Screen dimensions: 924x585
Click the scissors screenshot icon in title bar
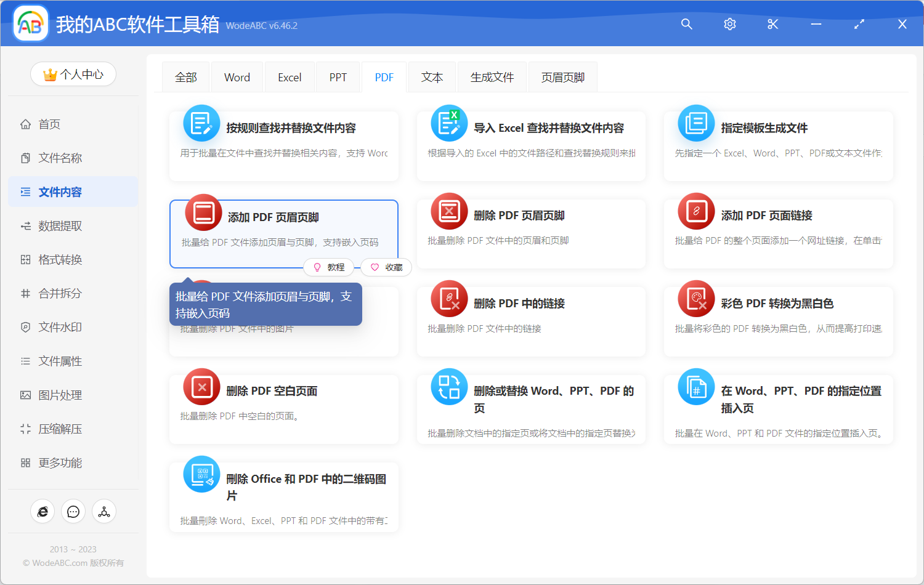(x=772, y=24)
